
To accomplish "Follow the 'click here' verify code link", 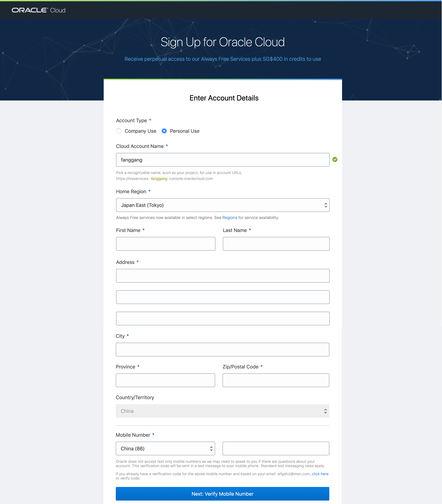I will 320,474.
